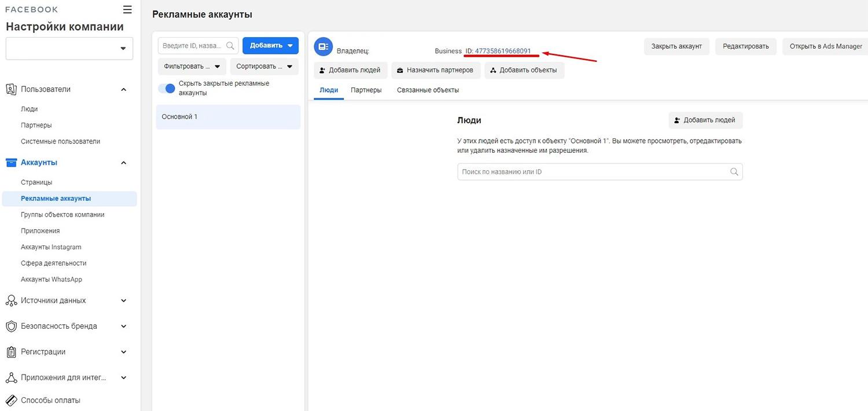Click the Аккаунты section icon
Image resolution: width=868 pixels, height=411 pixels.
(10, 163)
